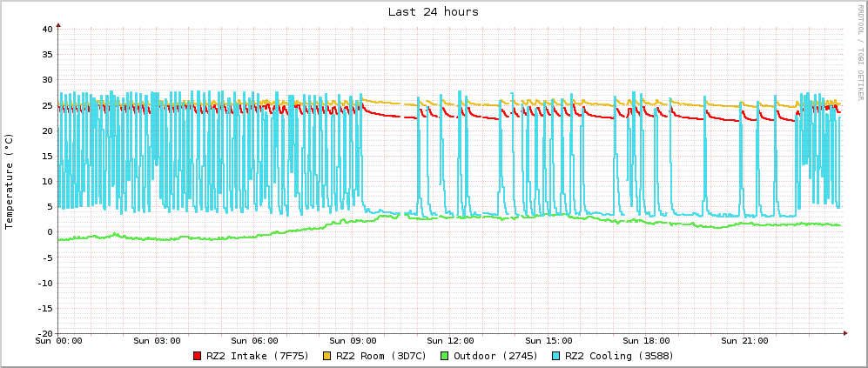Select the 'RZ2 Intake (7F75)' legend label
This screenshot has height=368, width=868.
click(257, 356)
